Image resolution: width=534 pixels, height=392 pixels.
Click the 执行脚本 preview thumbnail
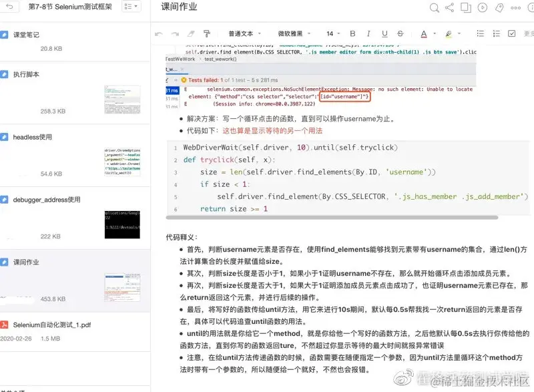tap(122, 100)
